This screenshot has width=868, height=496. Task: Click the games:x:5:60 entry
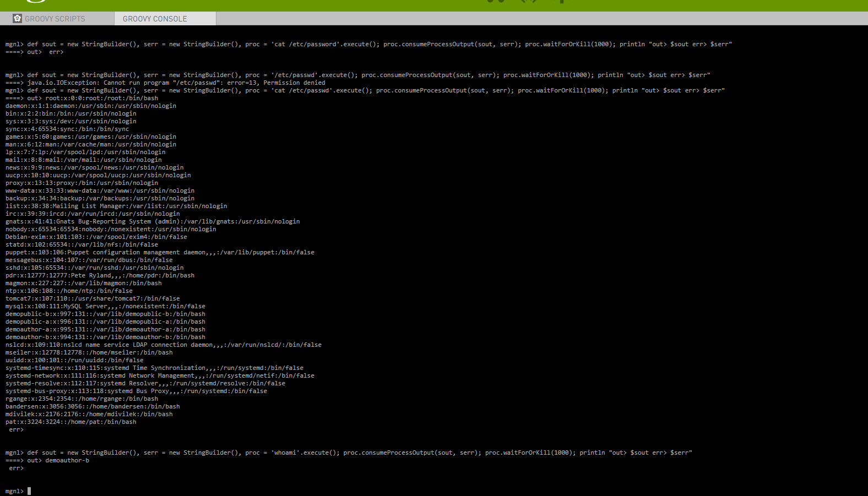91,137
